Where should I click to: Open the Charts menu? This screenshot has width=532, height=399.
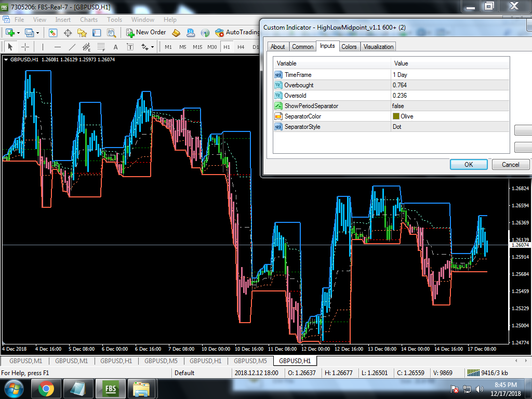89,20
